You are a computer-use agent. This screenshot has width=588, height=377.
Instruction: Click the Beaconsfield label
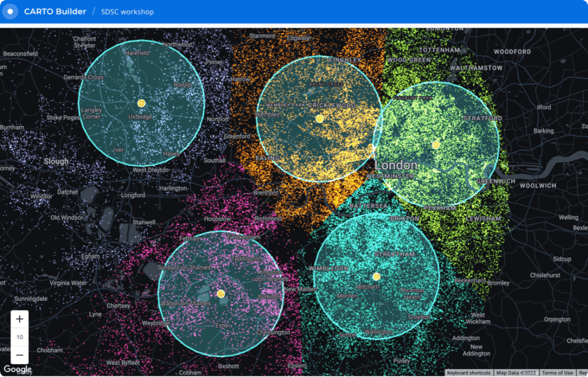[21, 53]
